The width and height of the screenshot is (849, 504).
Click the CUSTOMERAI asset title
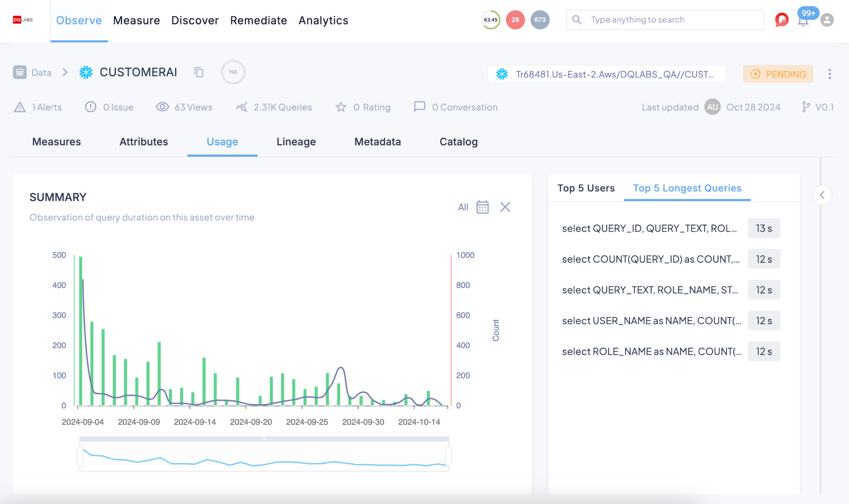pos(138,72)
